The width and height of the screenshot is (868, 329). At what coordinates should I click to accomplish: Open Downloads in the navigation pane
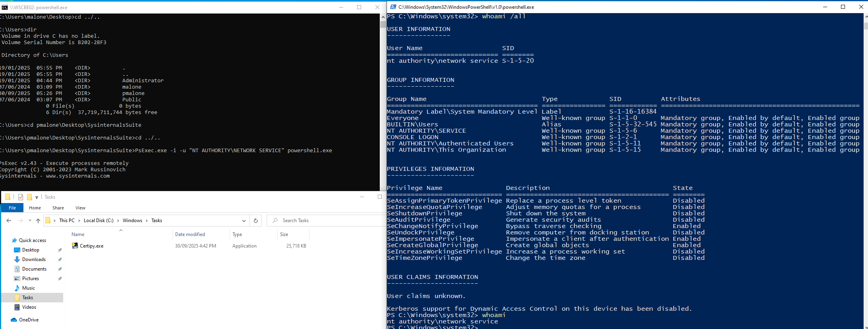(x=34, y=259)
